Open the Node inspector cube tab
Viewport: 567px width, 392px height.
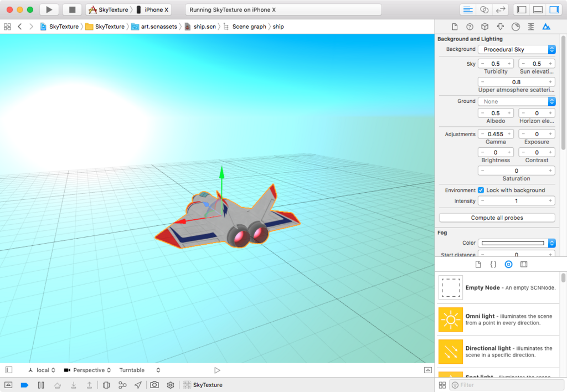[485, 27]
